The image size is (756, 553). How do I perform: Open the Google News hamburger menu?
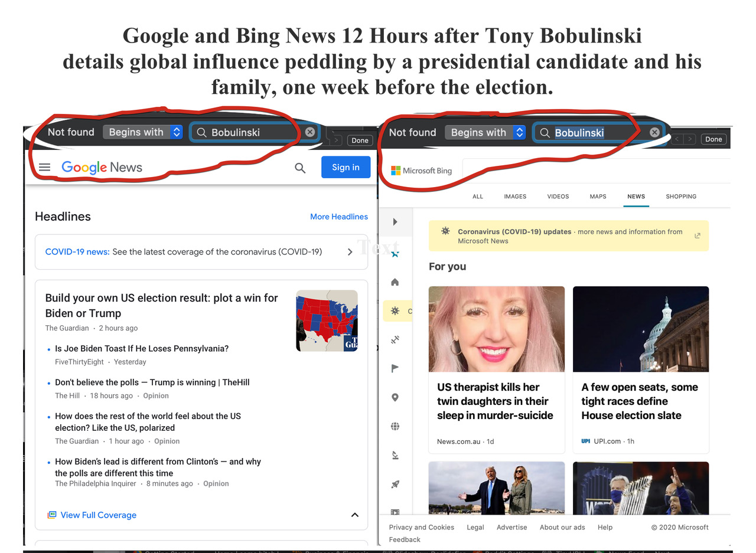[44, 168]
